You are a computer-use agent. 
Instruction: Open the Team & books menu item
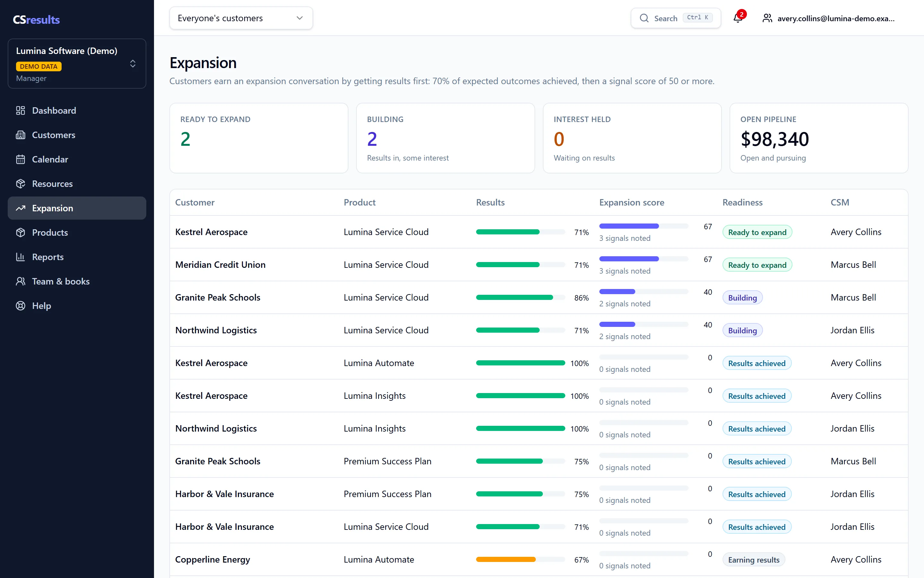[x=77, y=281]
